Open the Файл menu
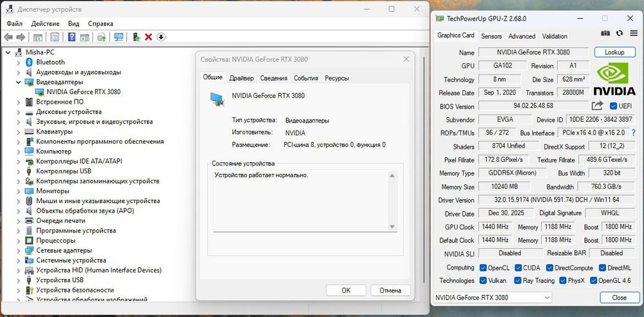The image size is (644, 317). click(x=14, y=23)
